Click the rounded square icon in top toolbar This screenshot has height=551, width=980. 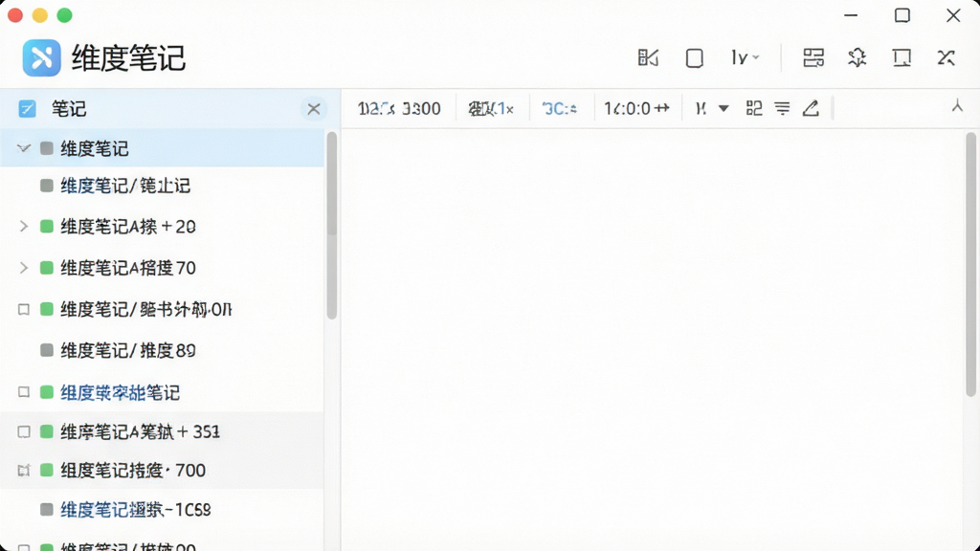point(695,58)
